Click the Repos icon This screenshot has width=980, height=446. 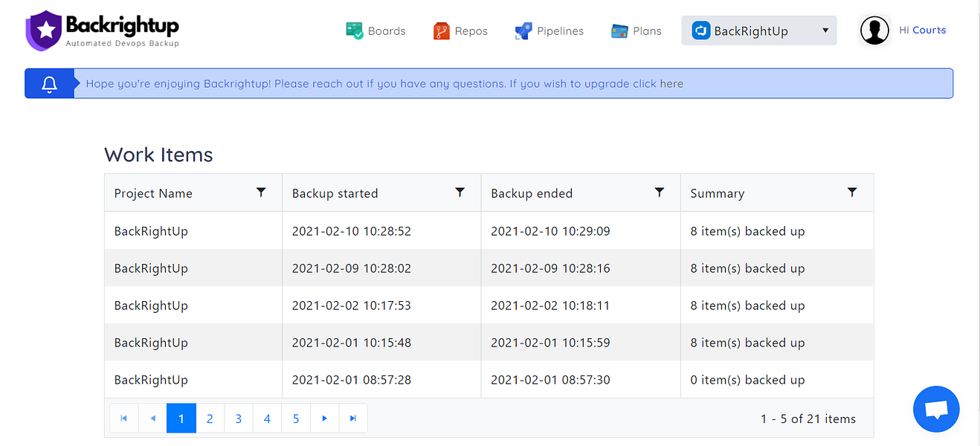[442, 31]
